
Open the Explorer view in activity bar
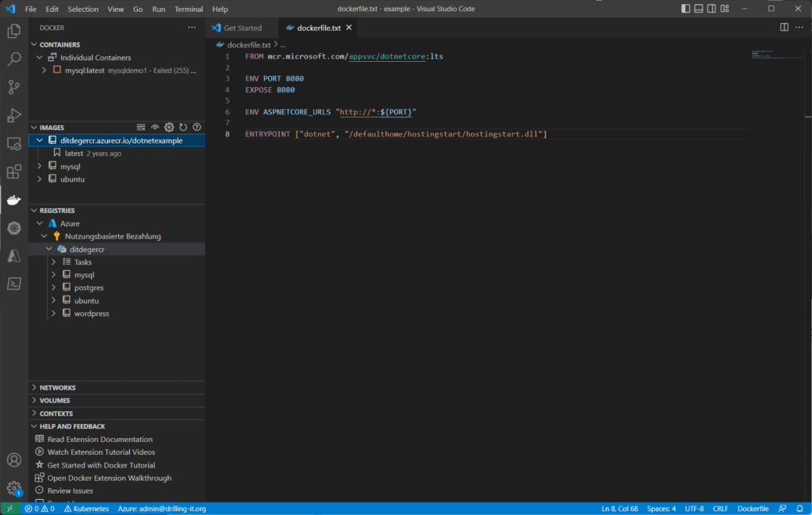(14, 31)
